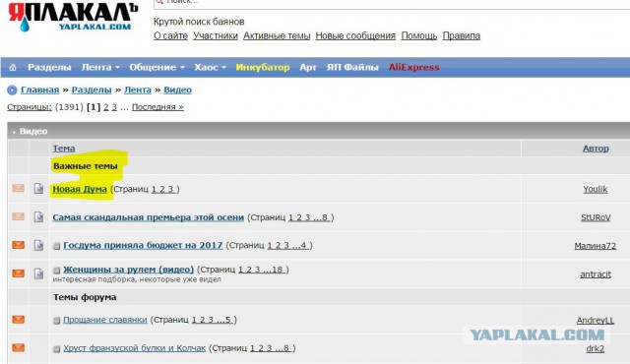Viewport: 630px width, 364px height.
Task: Open page 4 of Госдума приняла бюджет topic
Action: (x=303, y=245)
